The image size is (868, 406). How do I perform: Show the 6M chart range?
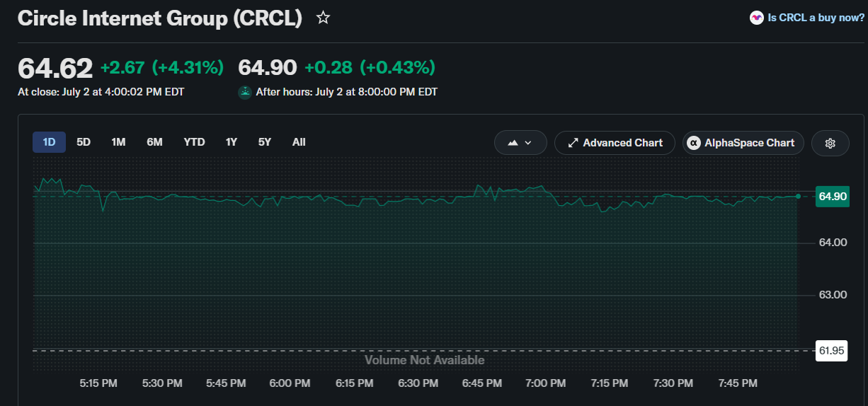pos(154,142)
